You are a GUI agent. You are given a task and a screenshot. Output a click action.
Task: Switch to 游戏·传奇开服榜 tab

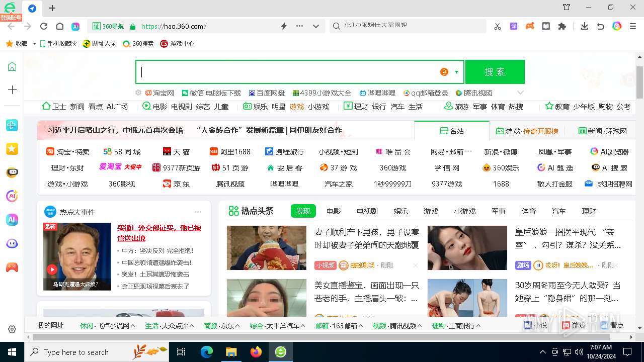pyautogui.click(x=527, y=131)
